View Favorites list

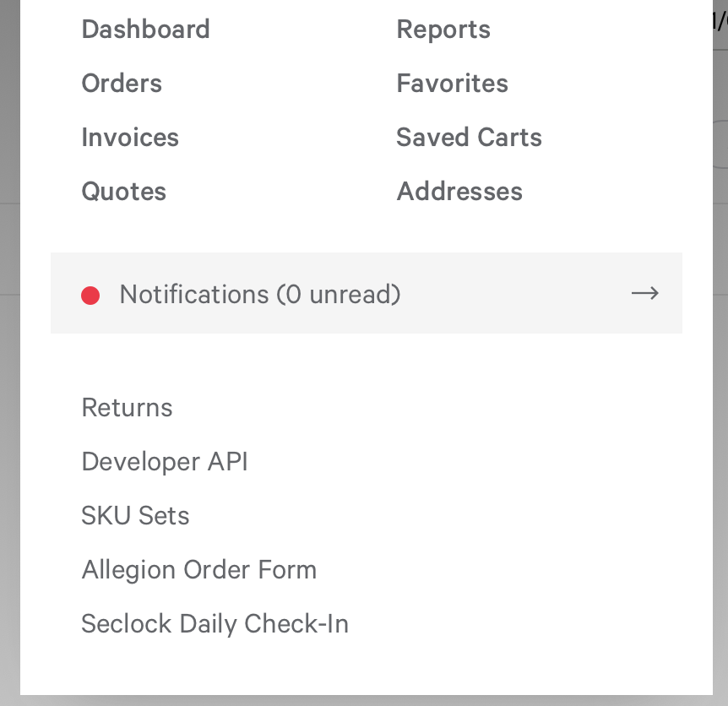pyautogui.click(x=452, y=84)
